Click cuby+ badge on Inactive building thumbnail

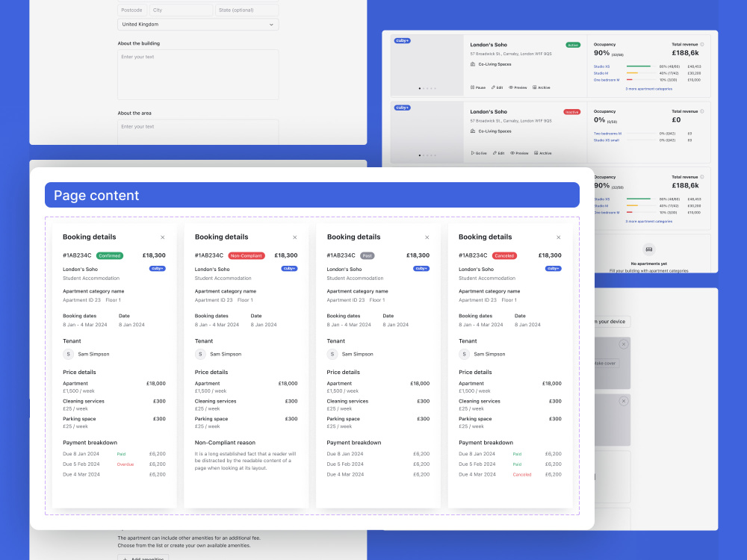tap(403, 108)
